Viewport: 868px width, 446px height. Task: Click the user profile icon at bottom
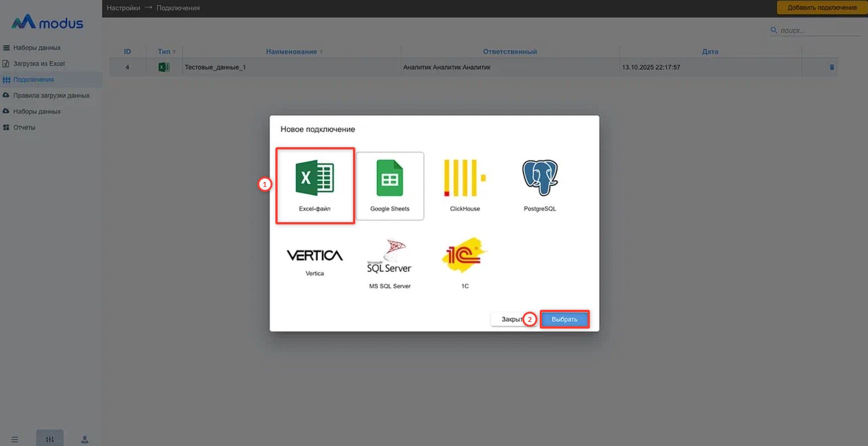[x=85, y=439]
